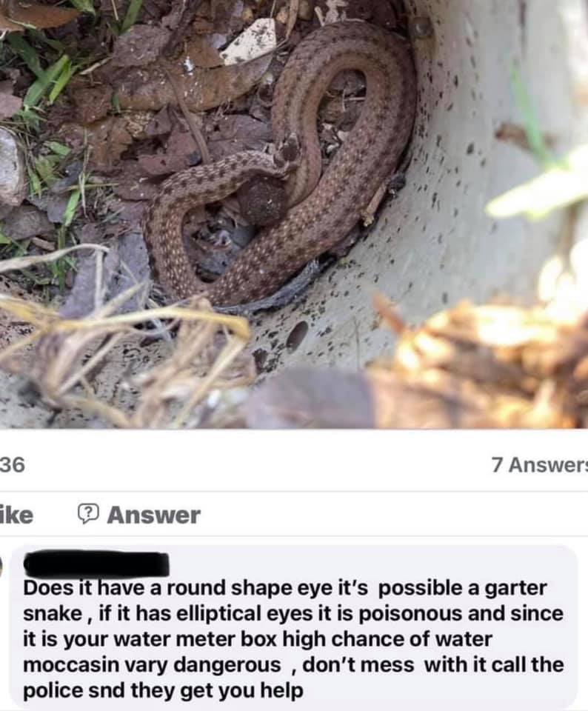View the 36 reactions count
Screen dimensions: 588x711
click(13, 465)
